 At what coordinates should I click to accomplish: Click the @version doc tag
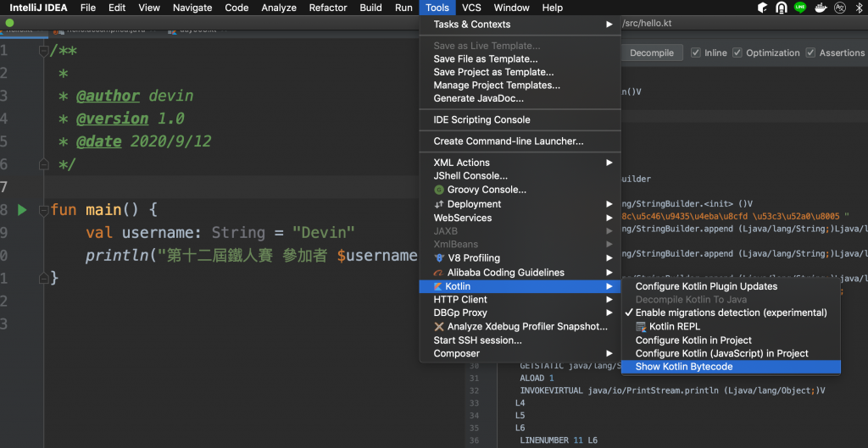113,119
